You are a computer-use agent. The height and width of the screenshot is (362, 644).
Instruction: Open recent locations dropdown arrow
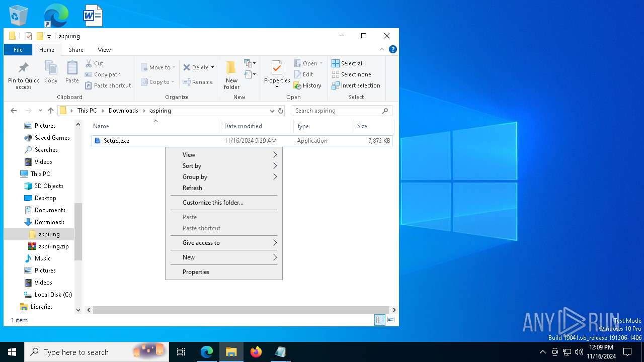point(40,111)
